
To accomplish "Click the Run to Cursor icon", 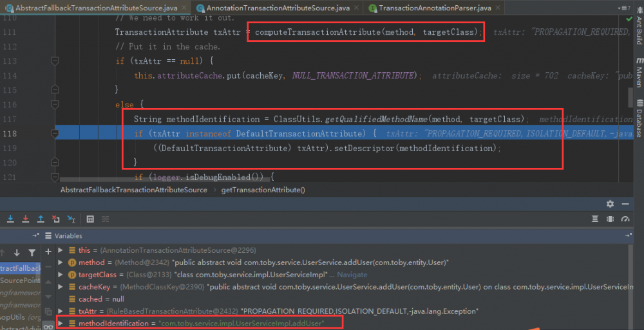I will (71, 219).
